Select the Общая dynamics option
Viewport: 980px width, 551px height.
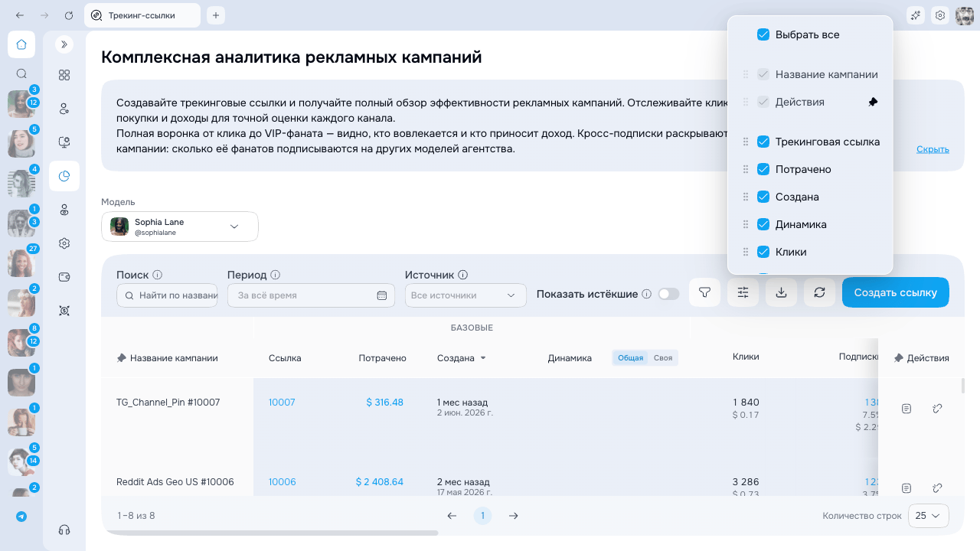631,358
